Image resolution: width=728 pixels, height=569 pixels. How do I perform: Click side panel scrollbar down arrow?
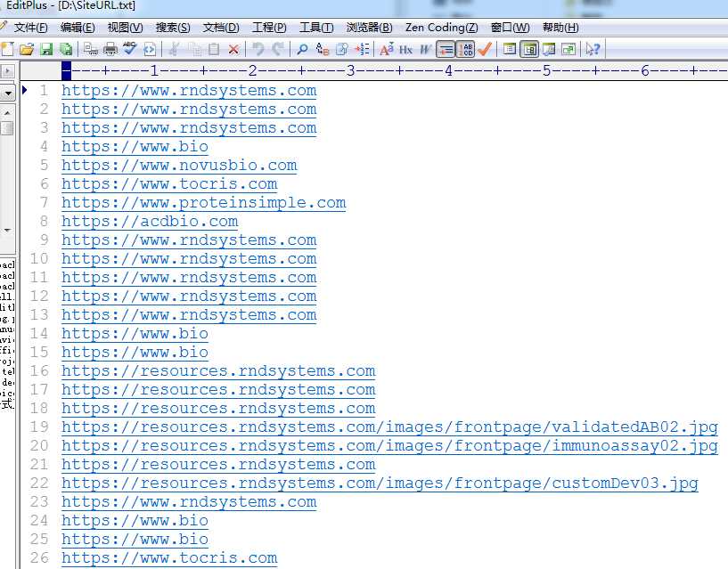[7, 231]
